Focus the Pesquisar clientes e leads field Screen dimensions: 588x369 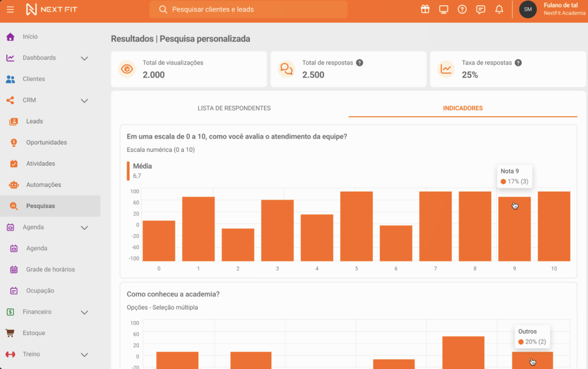tap(248, 9)
